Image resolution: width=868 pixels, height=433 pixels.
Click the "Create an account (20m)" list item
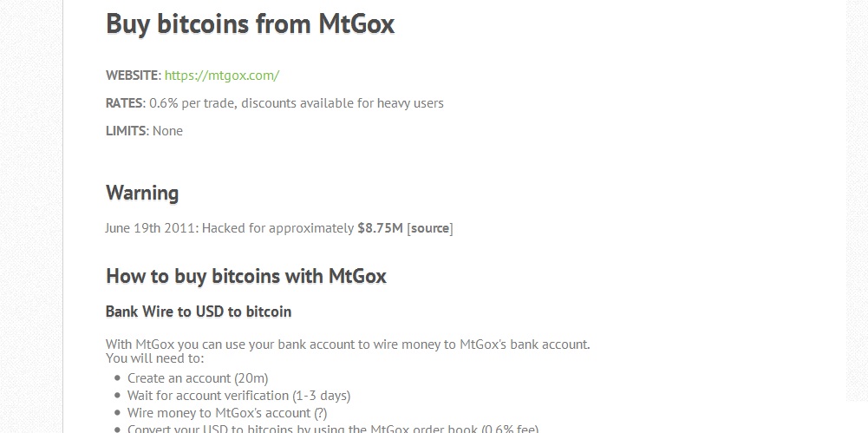click(x=198, y=378)
